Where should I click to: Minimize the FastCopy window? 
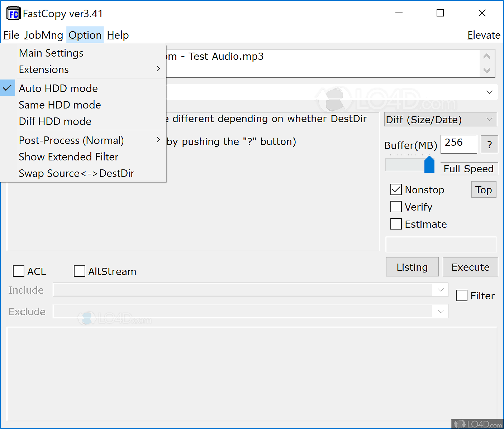[399, 13]
